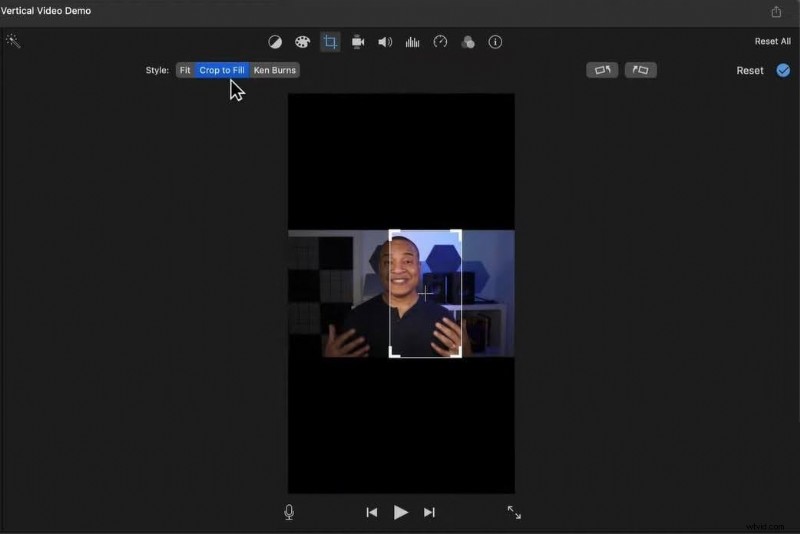Skip to next clip
Screen dimensions: 800x534
[430, 512]
